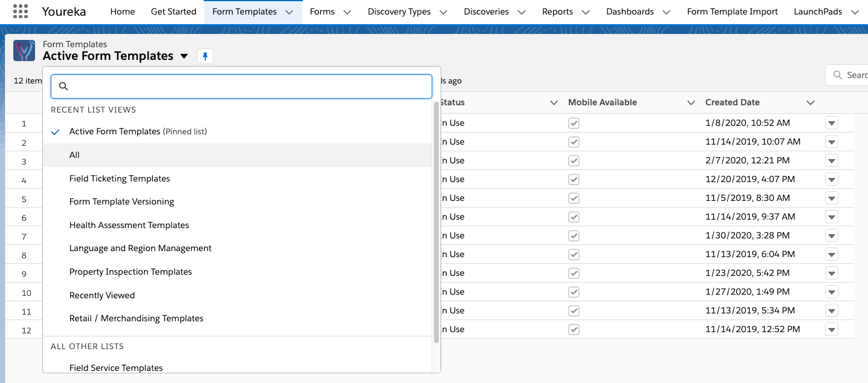
Task: Switch to the Forms tab
Action: 322,11
